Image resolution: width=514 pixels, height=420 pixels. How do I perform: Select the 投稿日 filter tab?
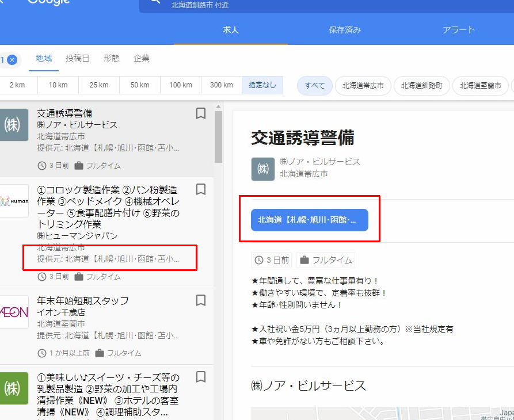coord(77,58)
